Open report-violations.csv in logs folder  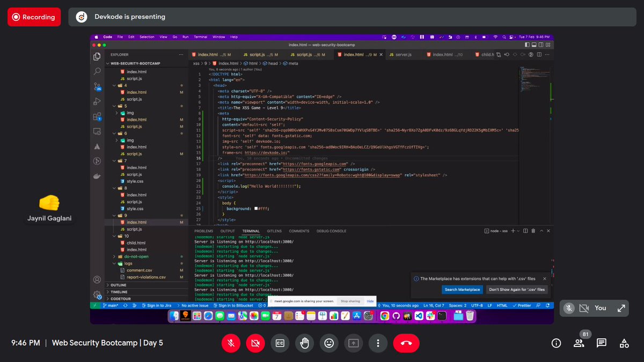(x=146, y=277)
